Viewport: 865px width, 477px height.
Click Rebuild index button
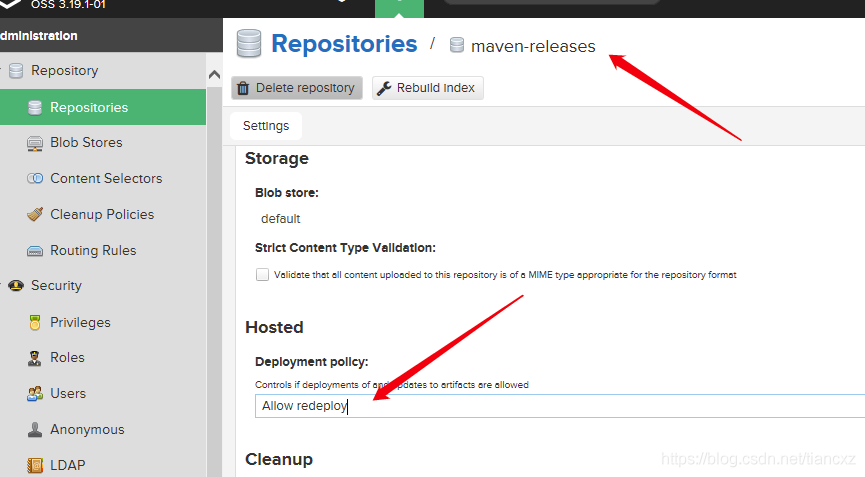(x=428, y=88)
